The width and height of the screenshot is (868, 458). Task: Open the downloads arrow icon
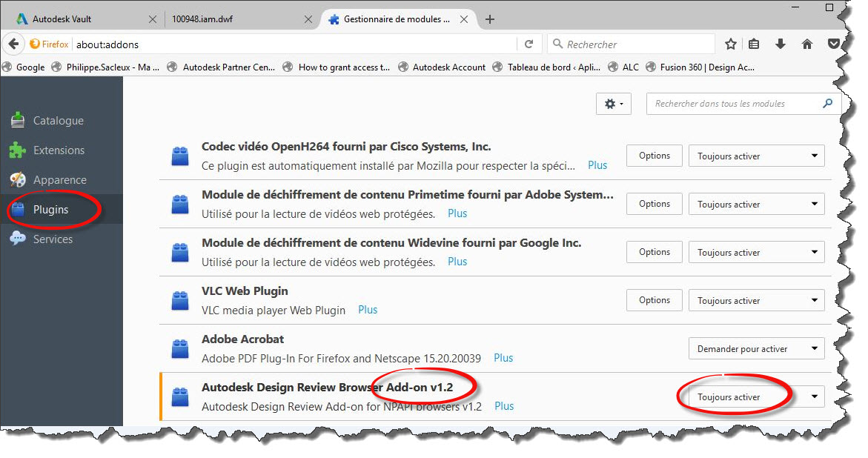coord(781,44)
